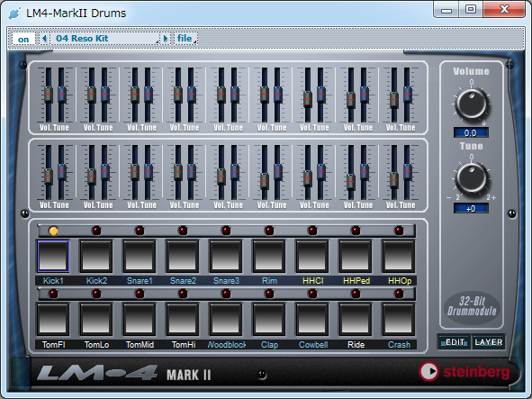Viewport: 532px width, 399px height.
Task: Hit the TomFl pad
Action: click(x=53, y=320)
